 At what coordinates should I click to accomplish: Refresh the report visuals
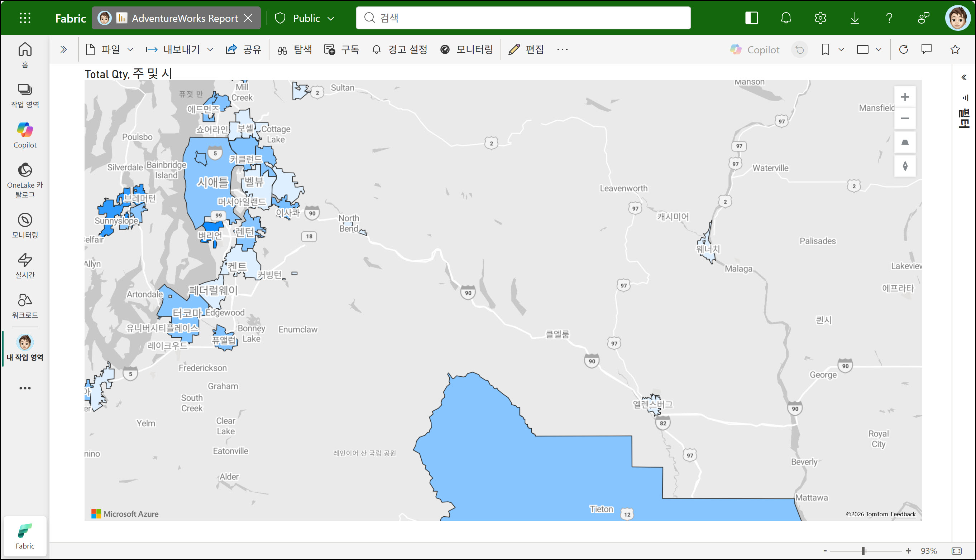pyautogui.click(x=903, y=50)
